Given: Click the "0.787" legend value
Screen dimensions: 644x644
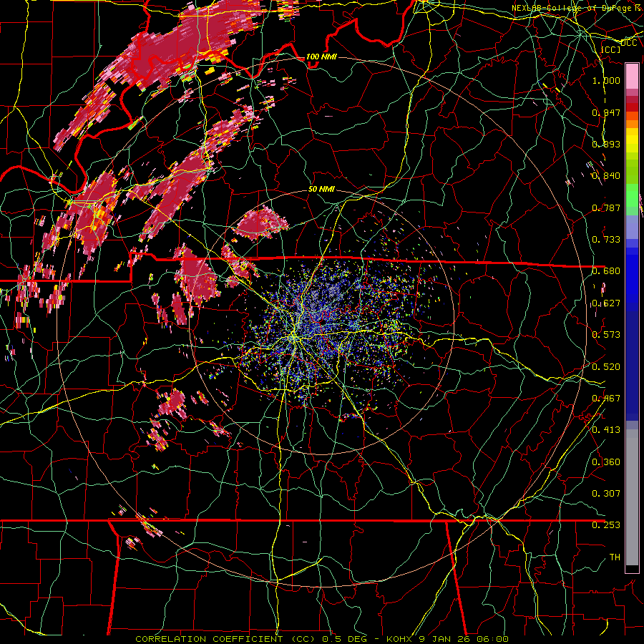Looking at the screenshot, I should (606, 208).
